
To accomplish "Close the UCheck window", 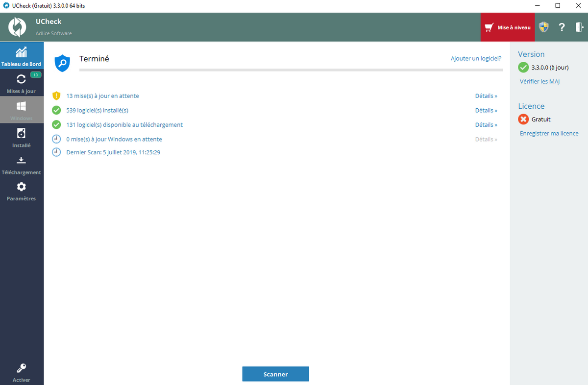I will click(578, 5).
